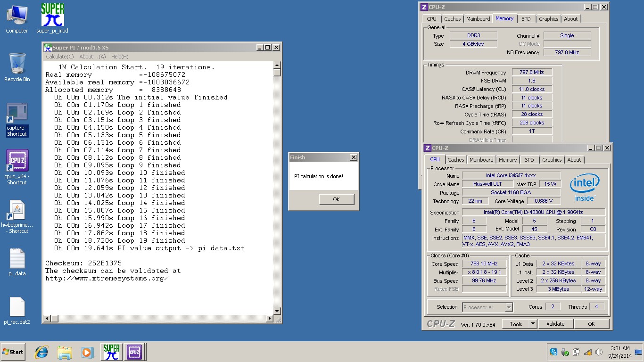This screenshot has width=644, height=362.
Task: Click Super PI vertical scrollbar down arrow
Action: click(277, 311)
